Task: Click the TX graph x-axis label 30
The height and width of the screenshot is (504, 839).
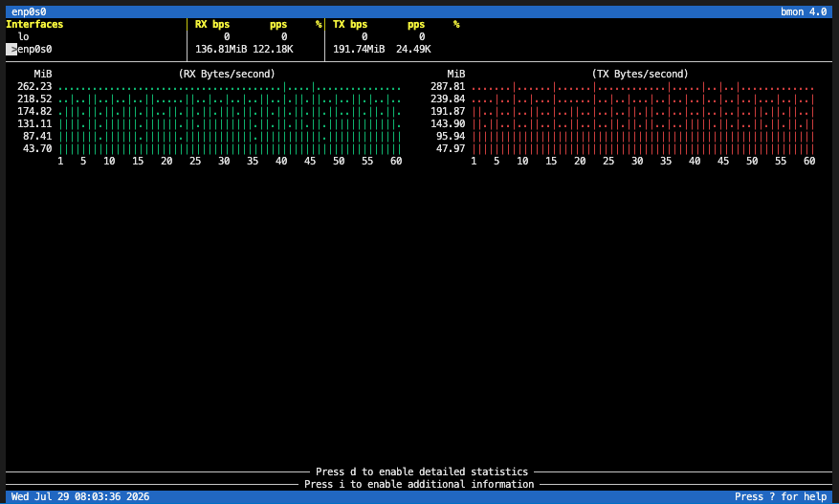Action: (637, 161)
